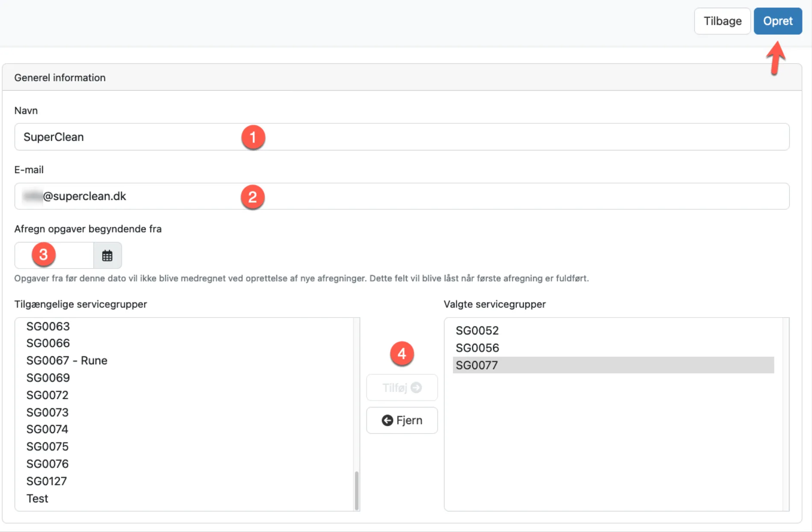Select service group SG0072
The image size is (812, 532).
coord(48,395)
